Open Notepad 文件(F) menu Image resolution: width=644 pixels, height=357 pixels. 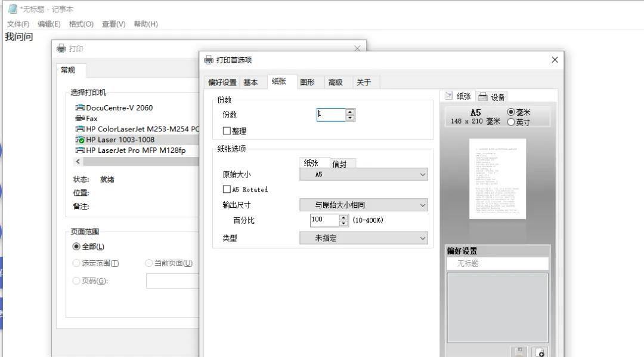(x=18, y=24)
